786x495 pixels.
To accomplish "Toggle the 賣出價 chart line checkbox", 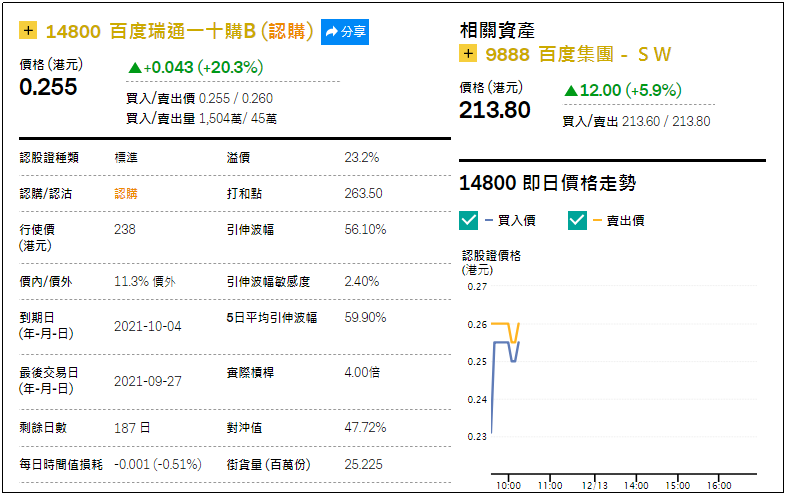I will (x=577, y=220).
